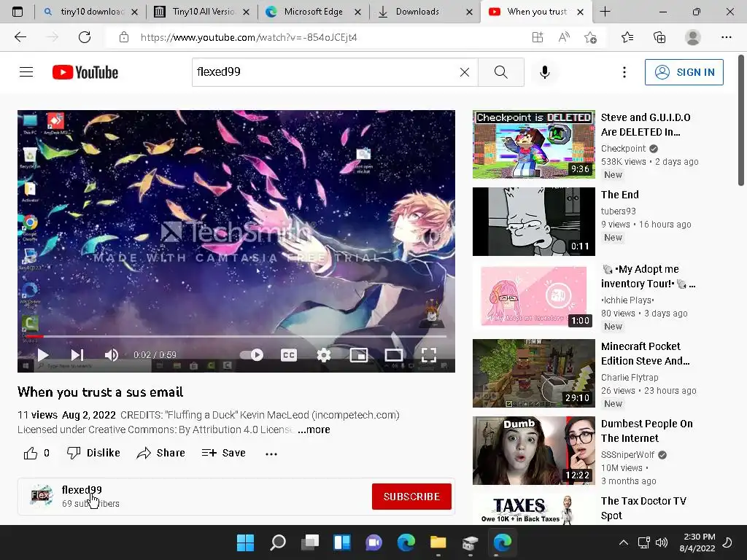Open Dumbest People On The Internet title

pyautogui.click(x=646, y=431)
